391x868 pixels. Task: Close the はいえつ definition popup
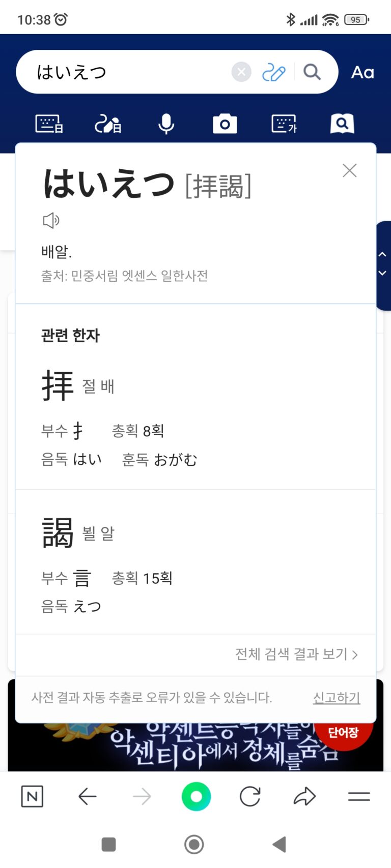(350, 170)
